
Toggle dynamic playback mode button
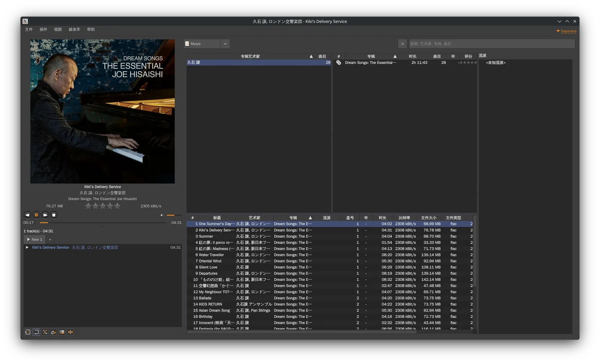coord(53,332)
